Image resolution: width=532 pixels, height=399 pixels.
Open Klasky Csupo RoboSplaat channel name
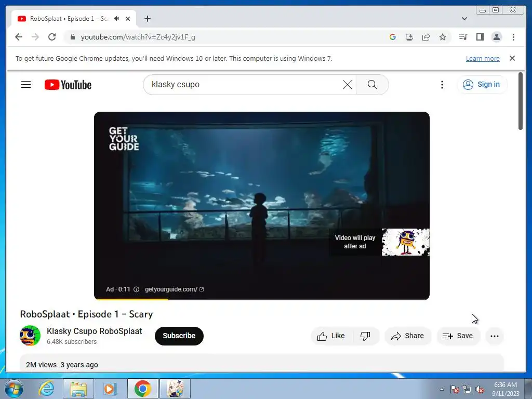tap(95, 331)
